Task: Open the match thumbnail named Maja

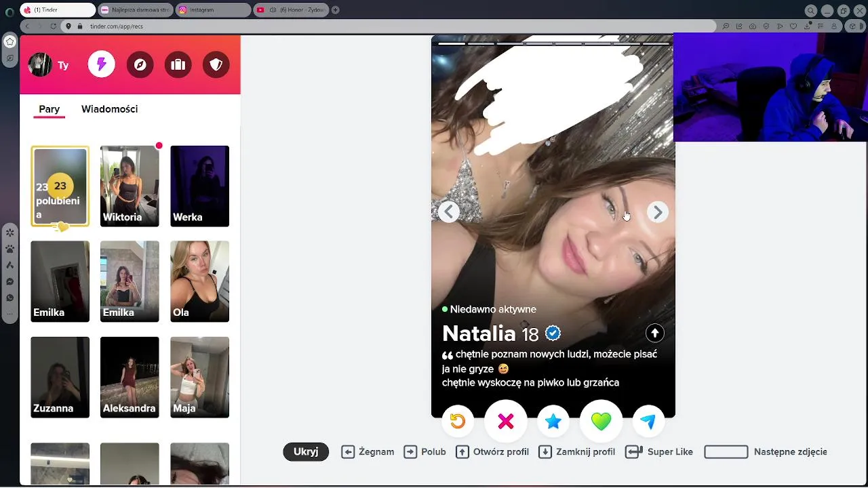Action: 199,377
